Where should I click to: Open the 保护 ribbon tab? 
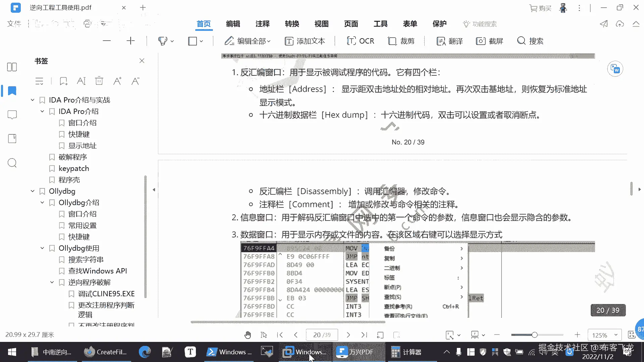click(x=439, y=24)
